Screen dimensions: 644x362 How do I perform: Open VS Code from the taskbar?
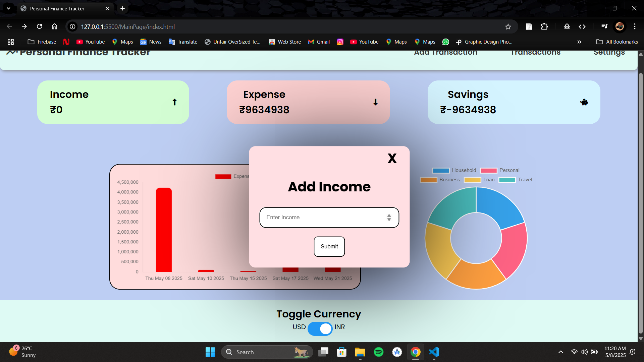coord(434,352)
